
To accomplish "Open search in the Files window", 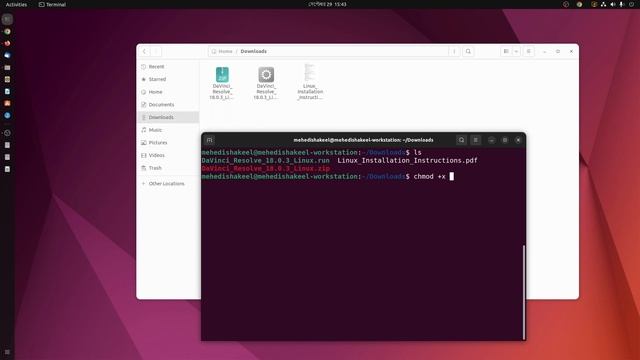I will point(468,51).
